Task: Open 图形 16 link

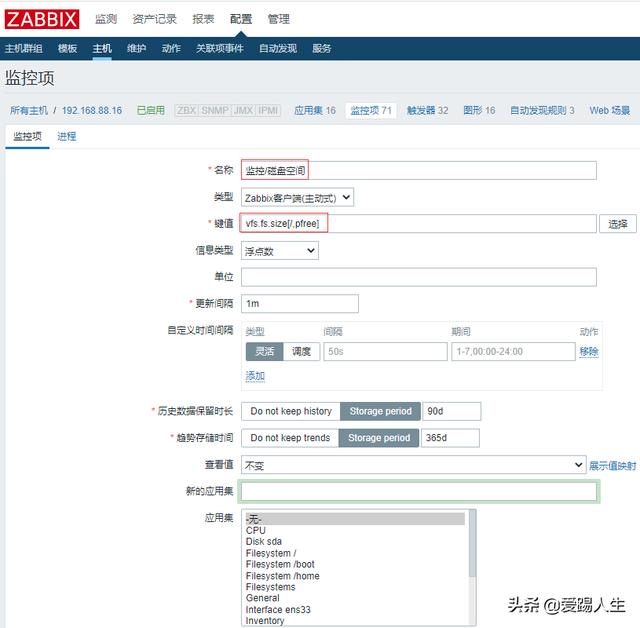Action: pos(479,110)
